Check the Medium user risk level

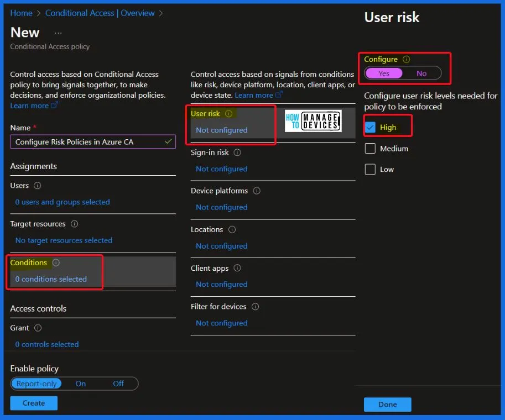pos(370,148)
